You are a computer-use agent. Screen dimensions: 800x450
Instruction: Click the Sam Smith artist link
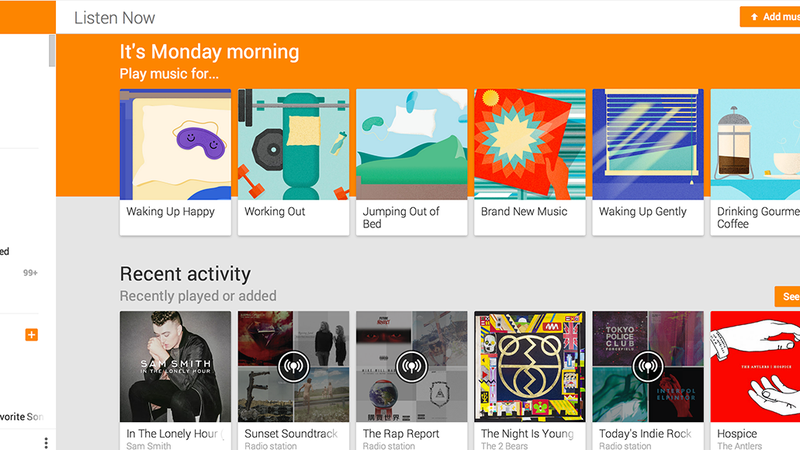click(x=148, y=446)
